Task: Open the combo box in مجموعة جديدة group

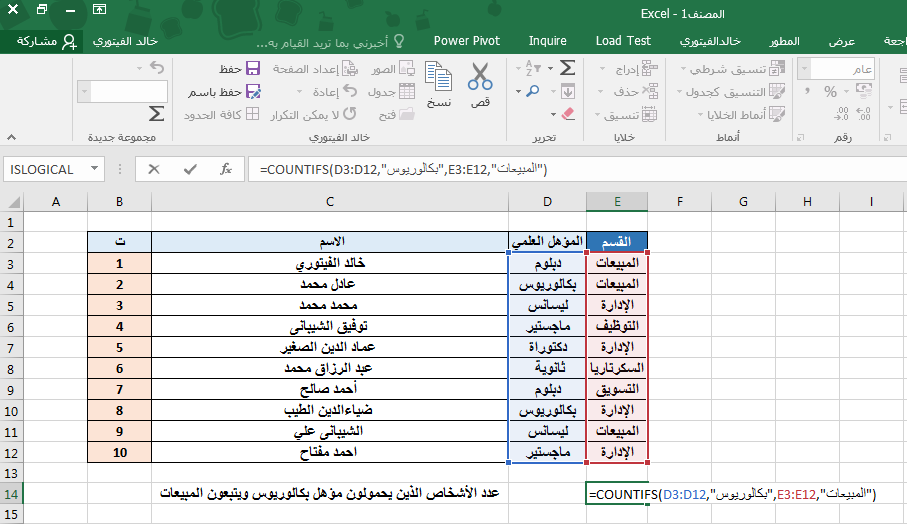Action: 84,91
